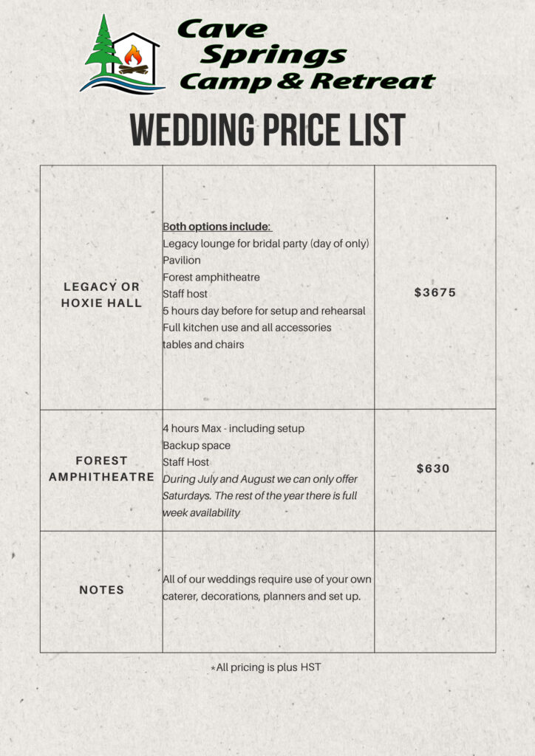535x756 pixels.
Task: Click the All pricing is plus HST footnote
Action: 266,667
